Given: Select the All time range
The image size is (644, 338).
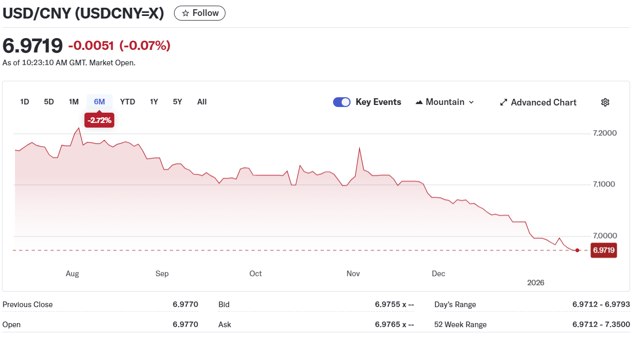Looking at the screenshot, I should (x=202, y=102).
